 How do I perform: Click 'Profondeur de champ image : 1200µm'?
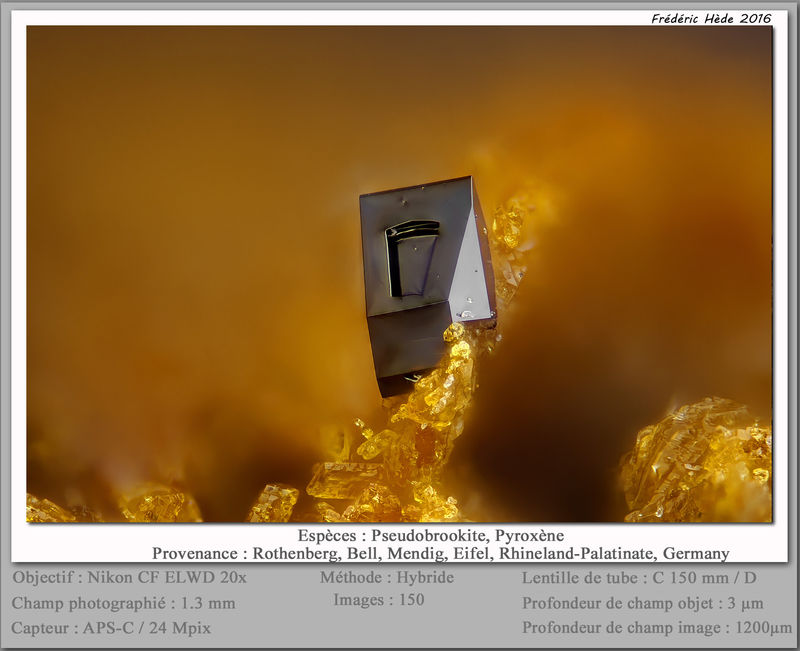(657, 628)
